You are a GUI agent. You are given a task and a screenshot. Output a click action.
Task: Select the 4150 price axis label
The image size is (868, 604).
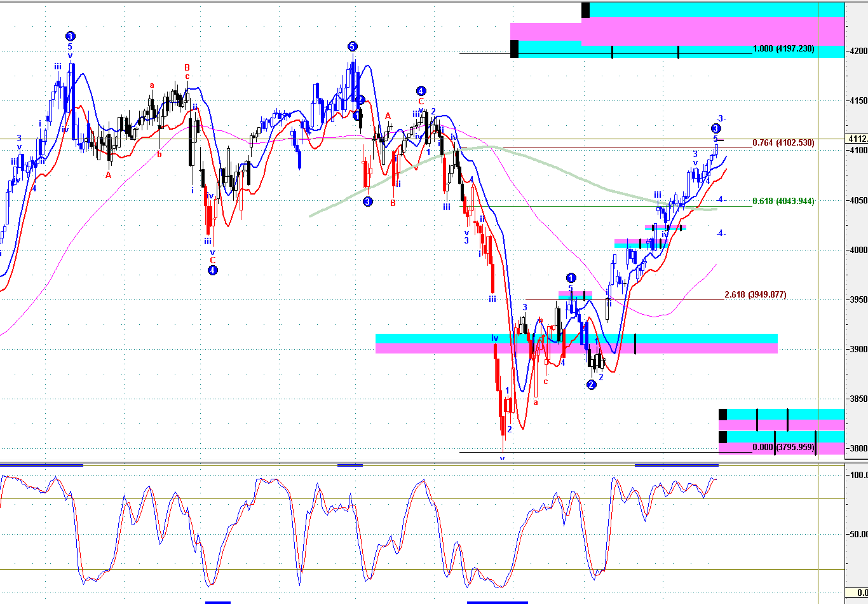857,100
